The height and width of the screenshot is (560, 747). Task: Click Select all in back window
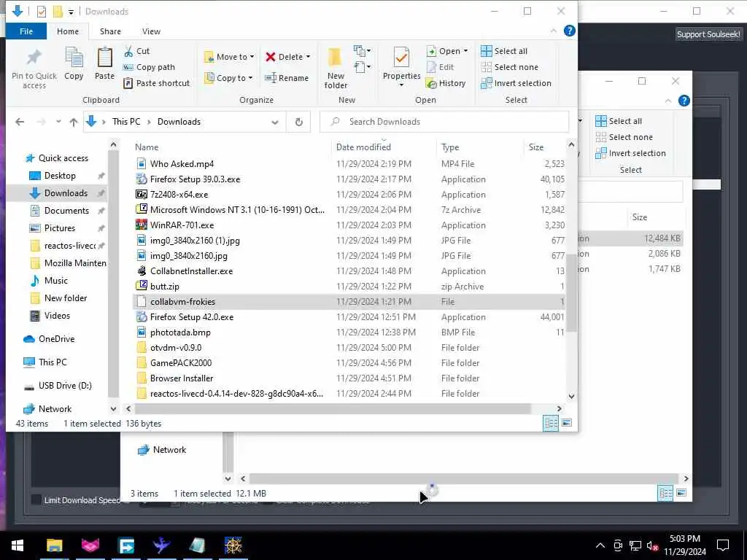tap(619, 121)
